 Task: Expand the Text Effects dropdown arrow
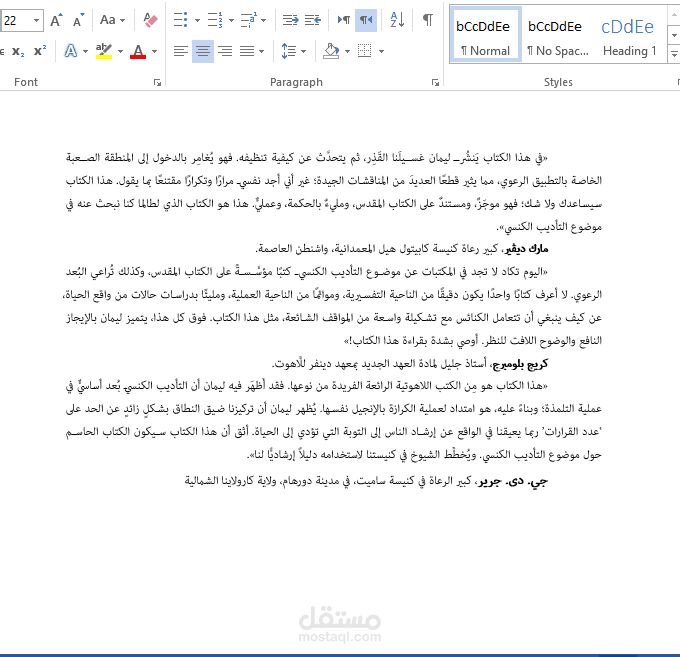(85, 52)
